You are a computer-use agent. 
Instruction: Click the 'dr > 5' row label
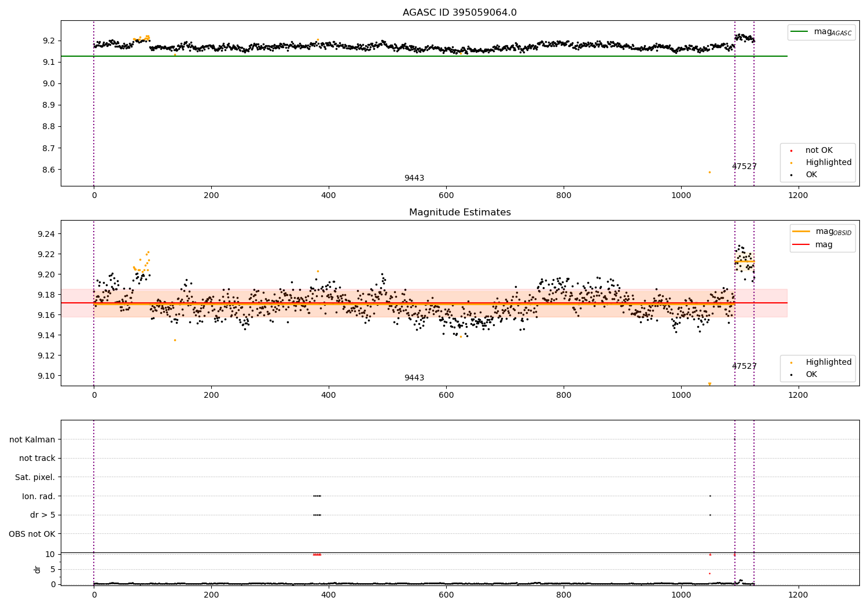pos(43,515)
